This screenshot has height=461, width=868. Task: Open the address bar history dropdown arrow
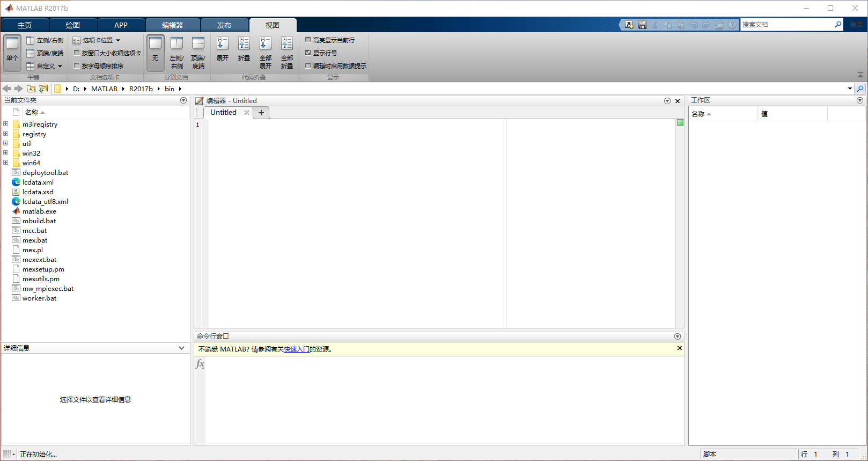click(x=850, y=89)
